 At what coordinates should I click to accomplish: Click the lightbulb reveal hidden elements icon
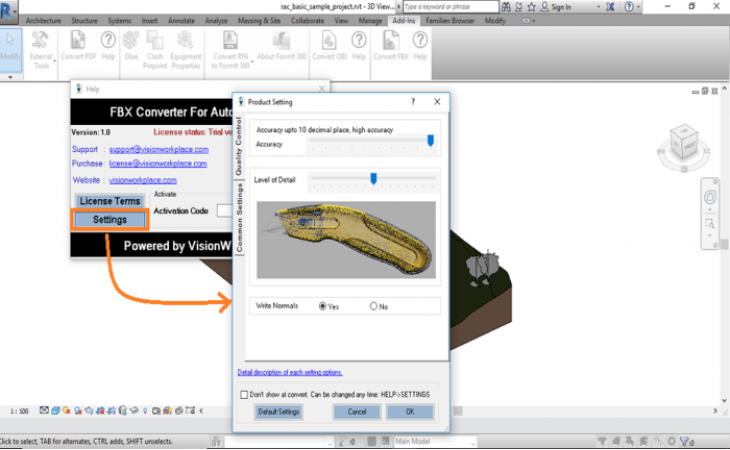[x=145, y=411]
